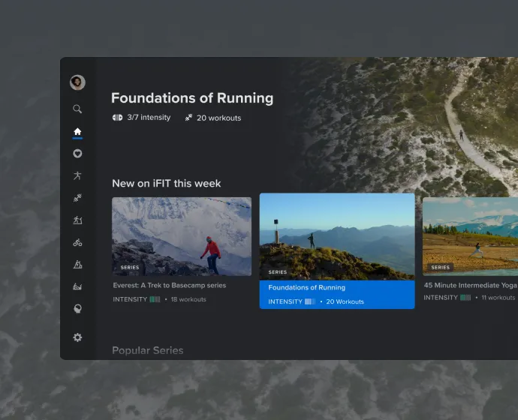Screen dimensions: 518x420
Task: Open Everest Trek to Basecamp thumbnail
Action: coord(182,236)
